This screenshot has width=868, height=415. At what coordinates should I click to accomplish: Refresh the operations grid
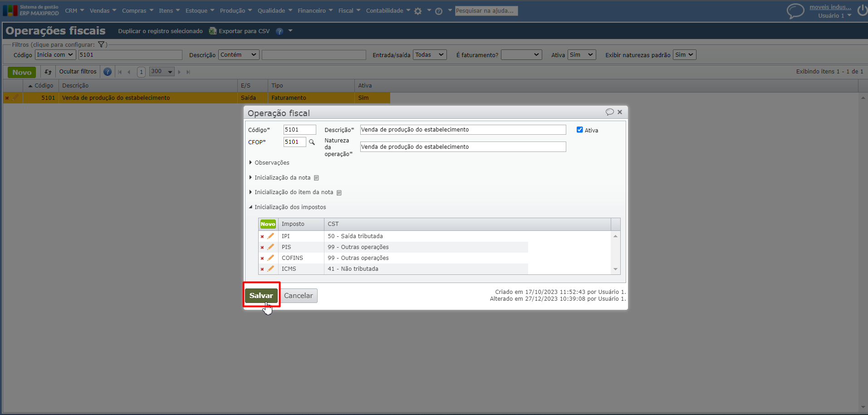48,72
